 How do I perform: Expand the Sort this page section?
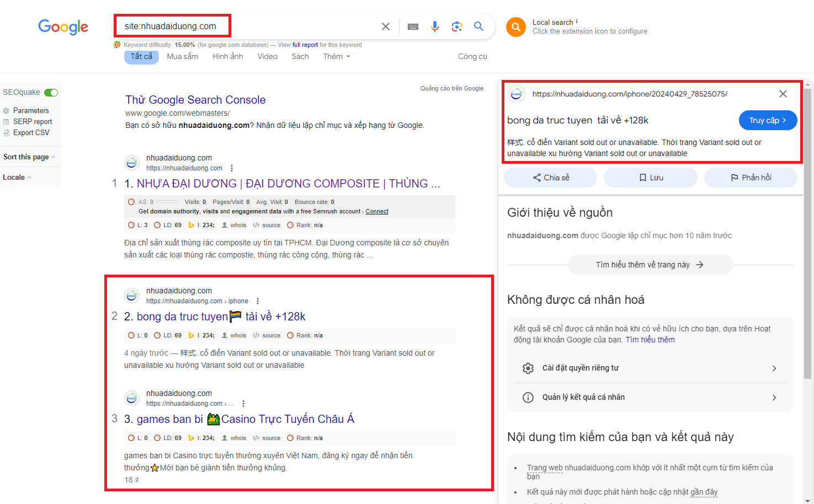tap(29, 157)
